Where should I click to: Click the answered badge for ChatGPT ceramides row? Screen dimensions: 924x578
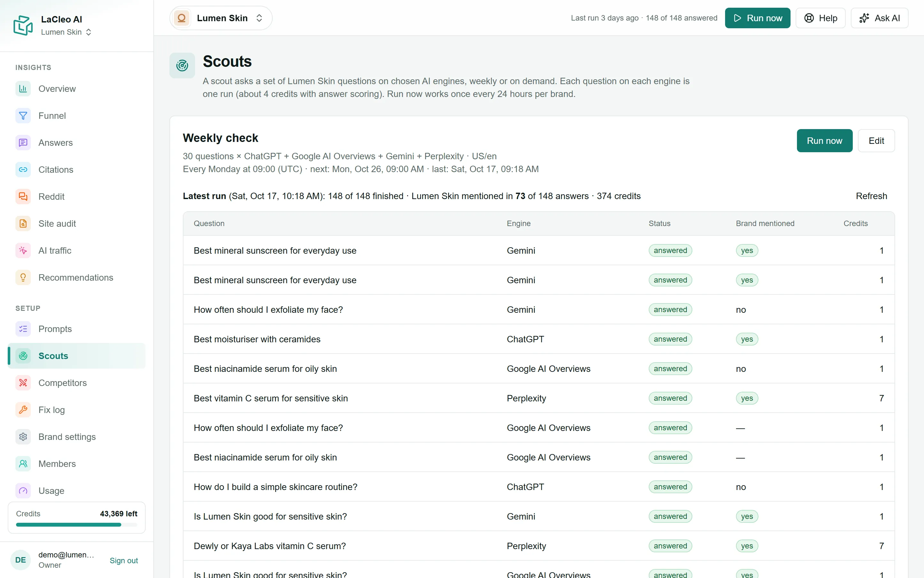pos(670,339)
